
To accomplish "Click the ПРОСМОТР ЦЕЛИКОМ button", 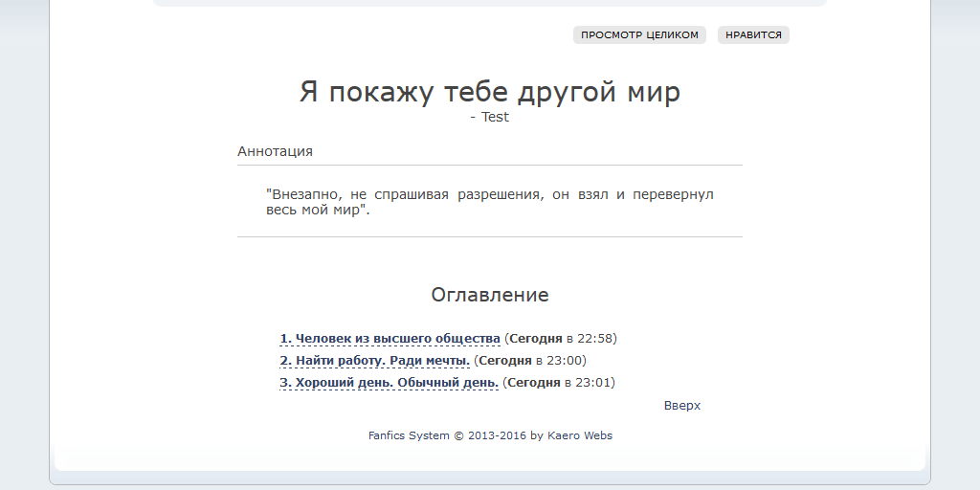I will (639, 35).
